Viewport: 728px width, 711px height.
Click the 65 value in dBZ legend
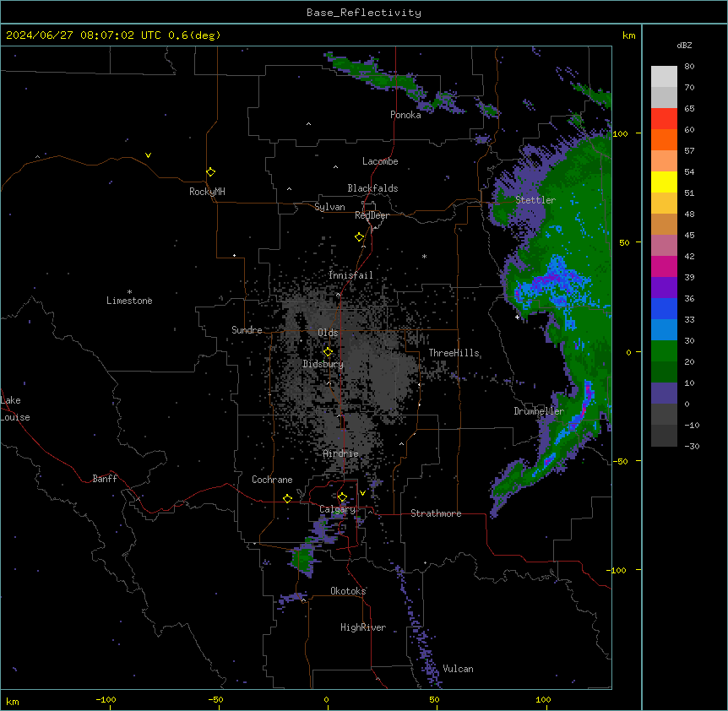tap(689, 109)
